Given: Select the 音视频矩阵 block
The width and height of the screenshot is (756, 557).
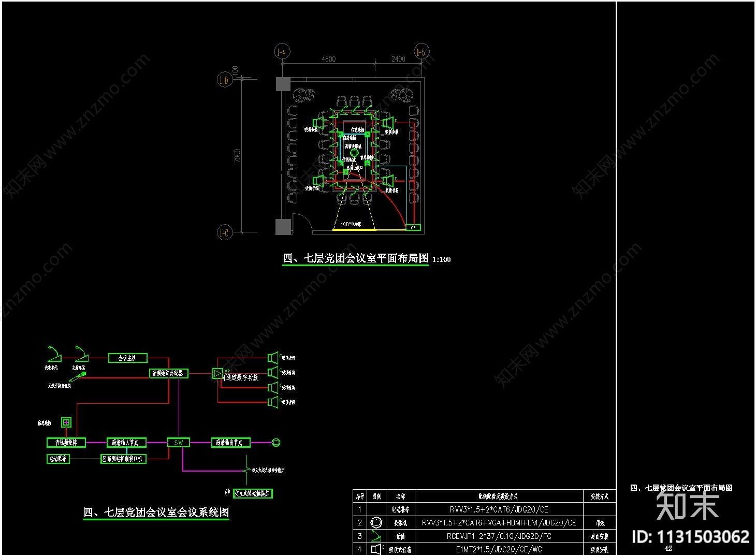Looking at the screenshot, I should [66, 443].
